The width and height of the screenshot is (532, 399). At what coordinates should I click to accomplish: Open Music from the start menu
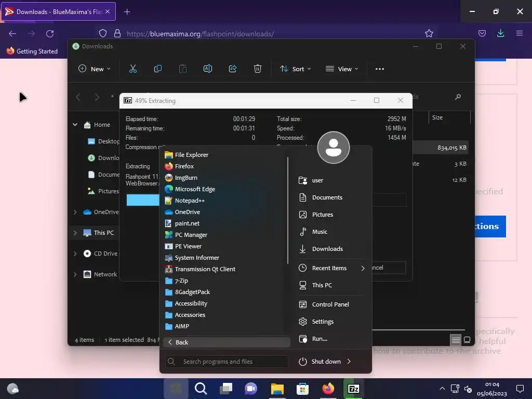[313, 232]
